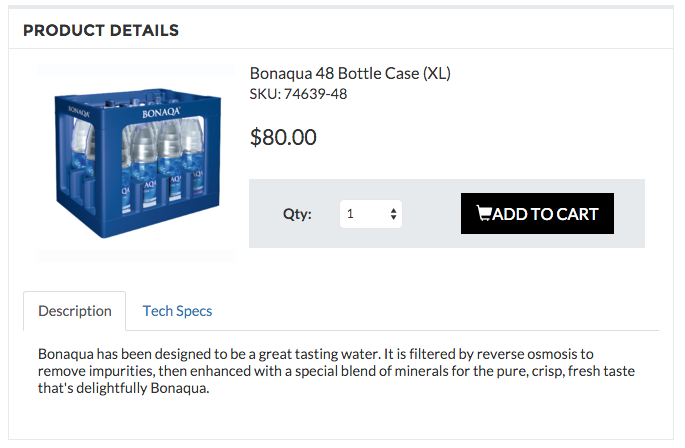The width and height of the screenshot is (685, 448).
Task: Select the Description tab
Action: 75,311
